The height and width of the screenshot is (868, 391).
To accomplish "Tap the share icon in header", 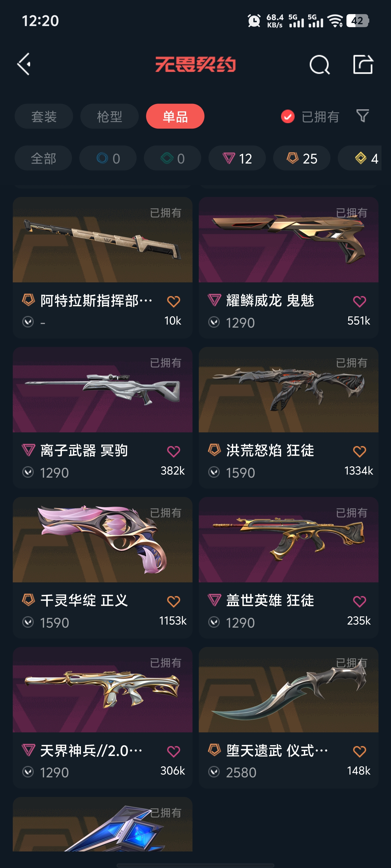I will (363, 64).
